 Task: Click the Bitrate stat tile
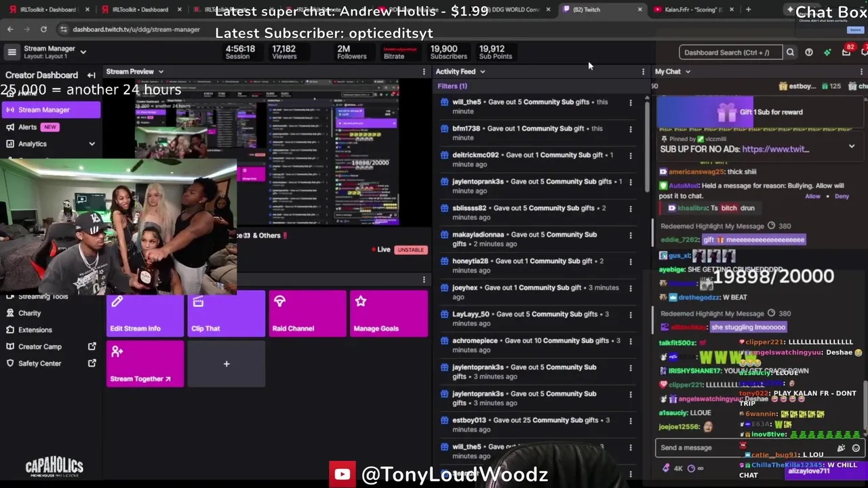(x=399, y=52)
